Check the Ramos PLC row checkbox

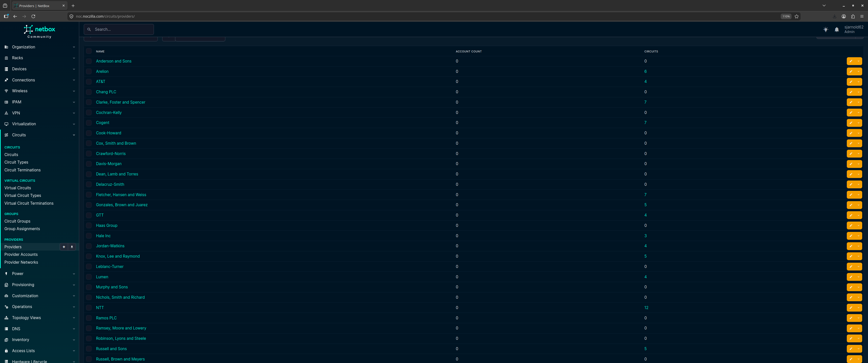coord(89,318)
